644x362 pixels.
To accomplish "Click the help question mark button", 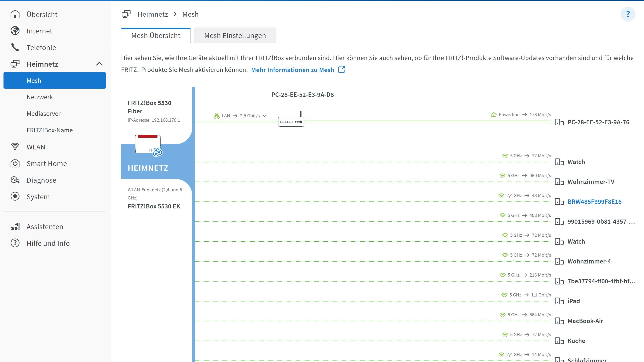I will click(628, 14).
